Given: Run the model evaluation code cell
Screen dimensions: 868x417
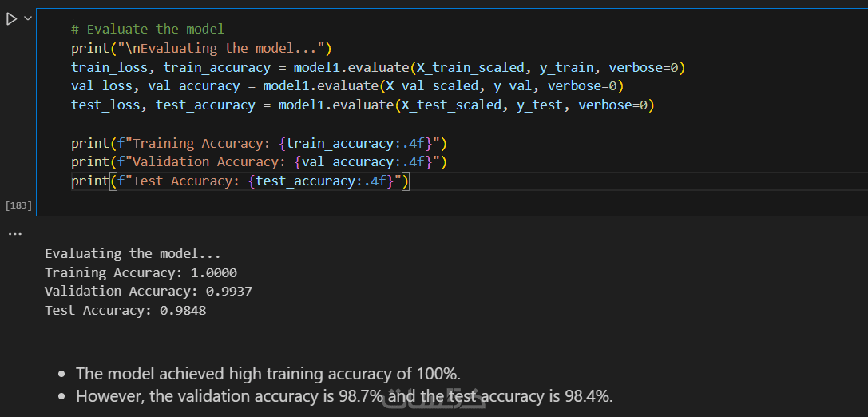Looking at the screenshot, I should pyautogui.click(x=11, y=18).
